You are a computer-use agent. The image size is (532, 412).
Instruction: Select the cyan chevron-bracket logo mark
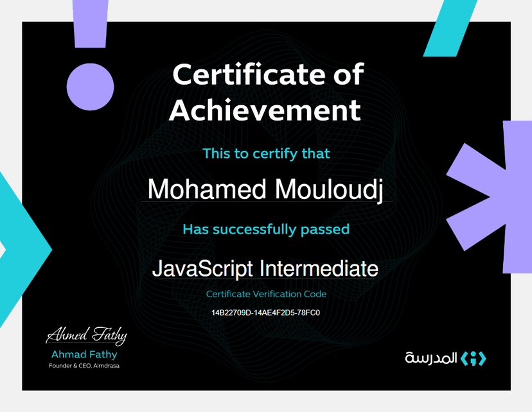point(472,359)
